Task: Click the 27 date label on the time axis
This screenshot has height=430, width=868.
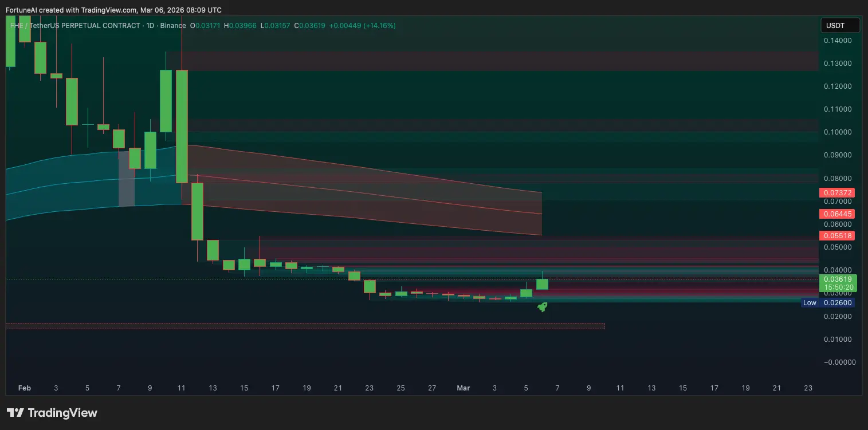Action: click(x=432, y=388)
